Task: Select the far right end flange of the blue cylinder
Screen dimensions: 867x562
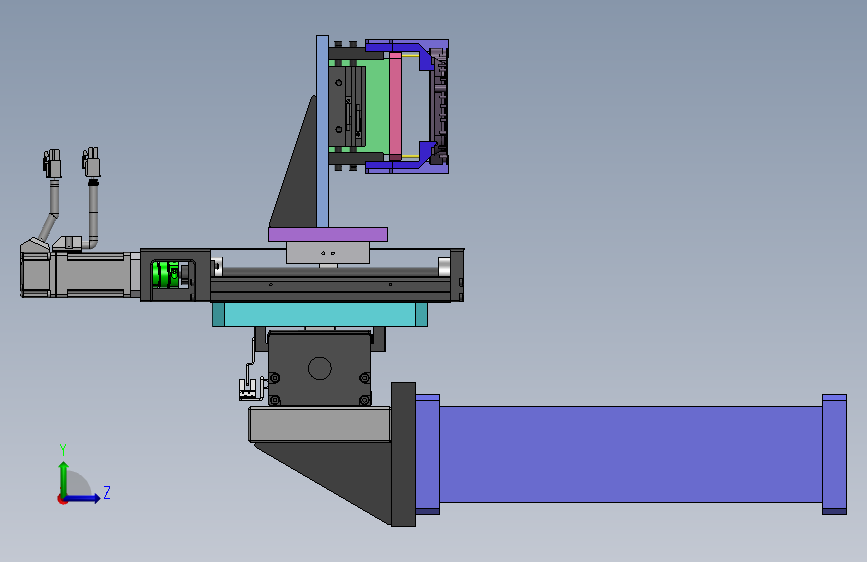Action: [834, 454]
